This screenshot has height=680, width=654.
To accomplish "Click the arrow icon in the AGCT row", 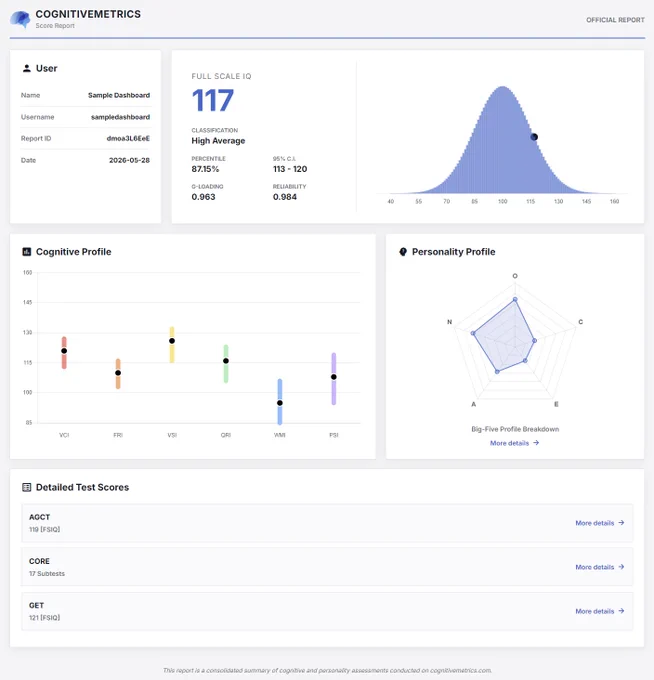I will coord(621,523).
